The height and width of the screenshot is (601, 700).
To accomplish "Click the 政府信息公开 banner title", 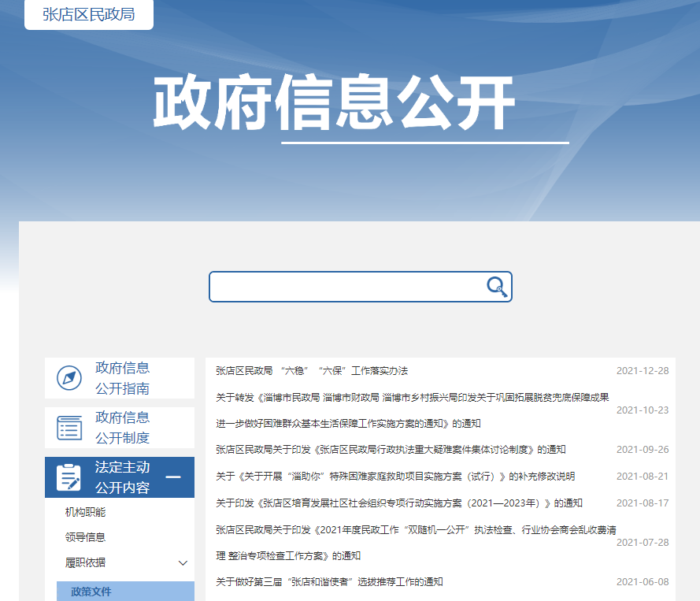I will pos(334,103).
